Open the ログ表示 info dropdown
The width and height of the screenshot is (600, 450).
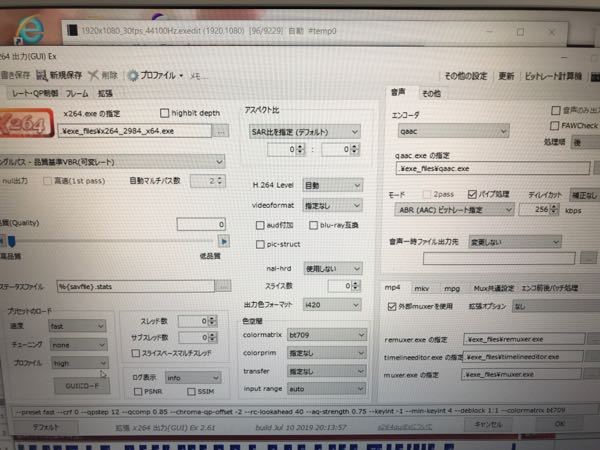(193, 378)
